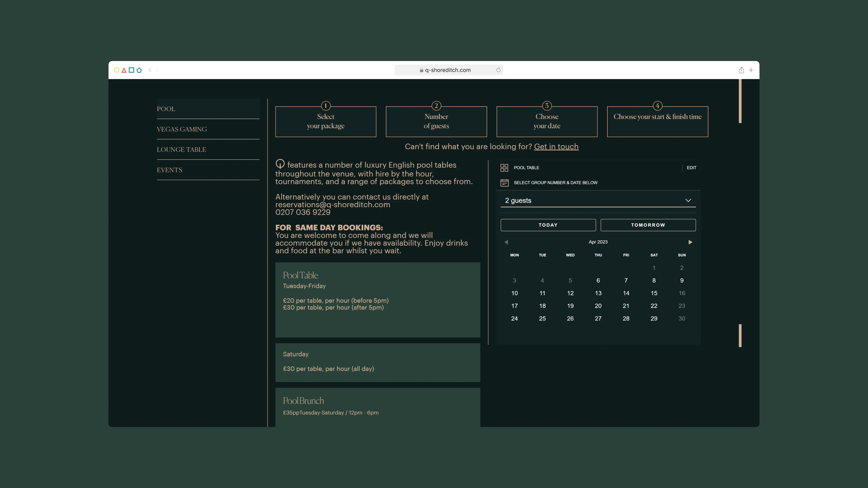Select the Choose your date step
Viewport: 868px width, 488px height.
coord(547,121)
